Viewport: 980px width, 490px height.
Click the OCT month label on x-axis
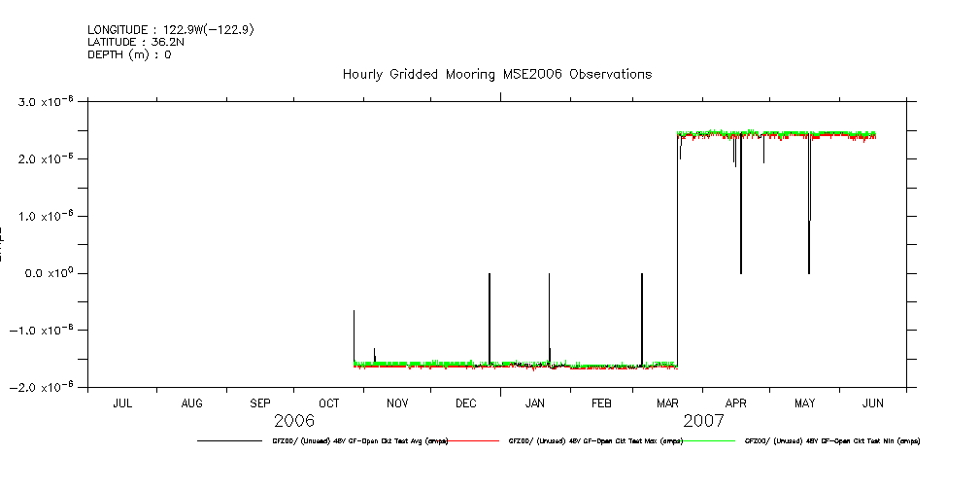pyautogui.click(x=329, y=402)
